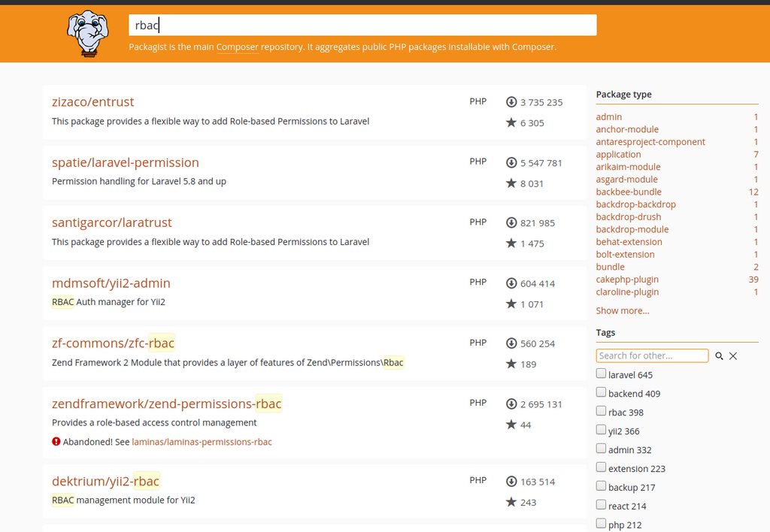The width and height of the screenshot is (770, 532).
Task: Check the backup tag checkbox
Action: tap(601, 486)
